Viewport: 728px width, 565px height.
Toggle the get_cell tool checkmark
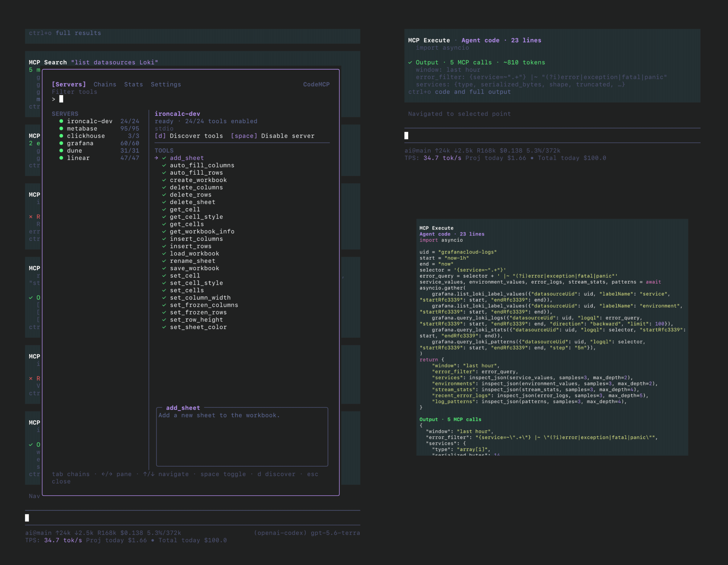[x=164, y=210]
